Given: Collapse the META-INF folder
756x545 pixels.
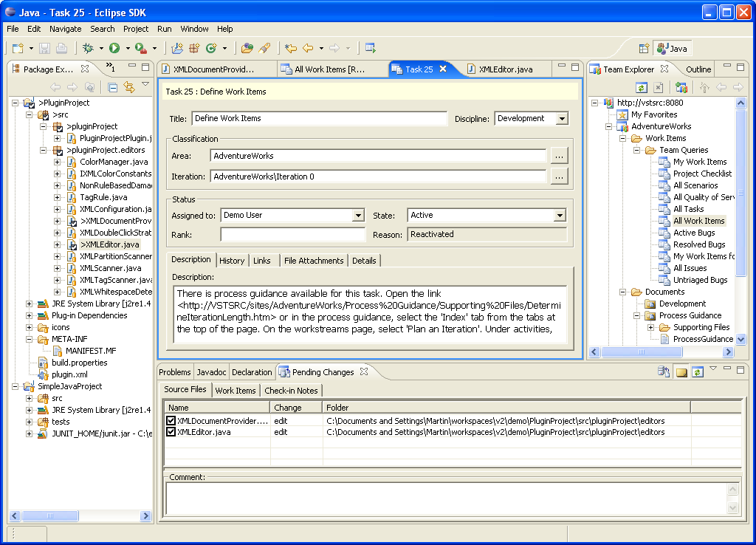Looking at the screenshot, I should 29,339.
